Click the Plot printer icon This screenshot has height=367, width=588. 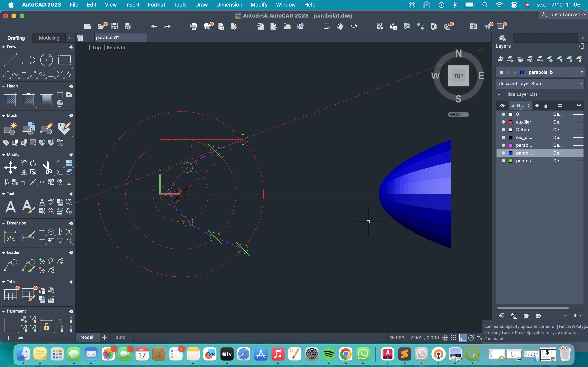193,26
